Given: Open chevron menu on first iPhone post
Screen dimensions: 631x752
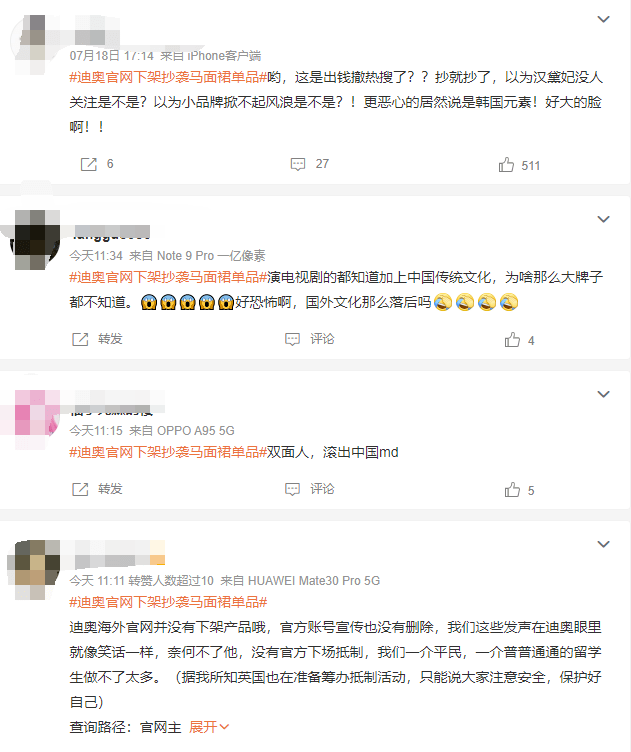Looking at the screenshot, I should 603,19.
